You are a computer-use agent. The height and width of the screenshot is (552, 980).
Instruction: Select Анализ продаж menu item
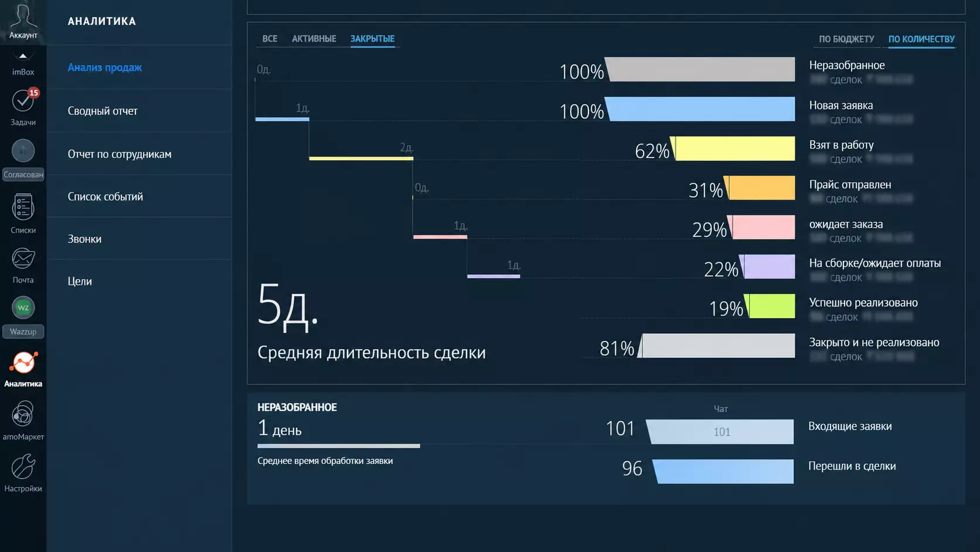point(104,67)
